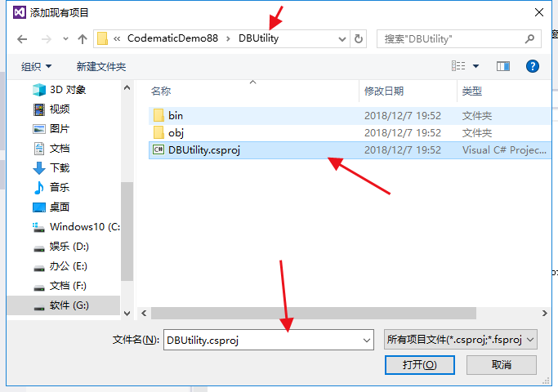Click 新建文件夹 in the toolbar

[x=101, y=66]
